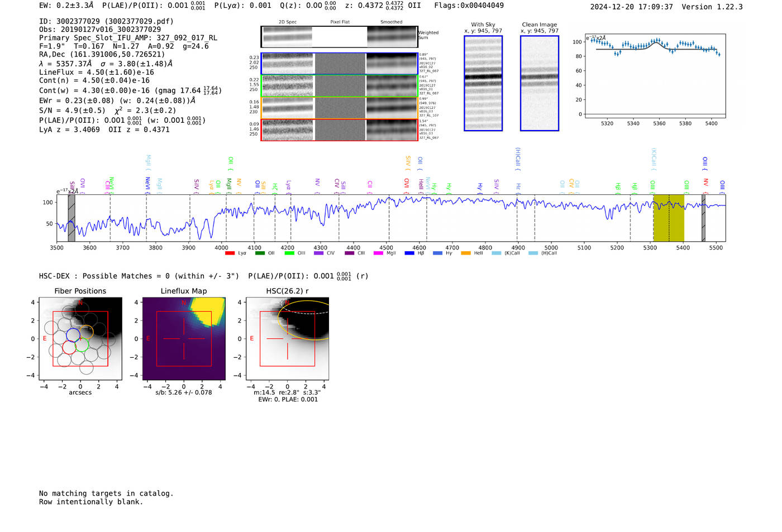Click the blue Hβ legend swatch
Screen dimensions: 782x532
click(409, 253)
